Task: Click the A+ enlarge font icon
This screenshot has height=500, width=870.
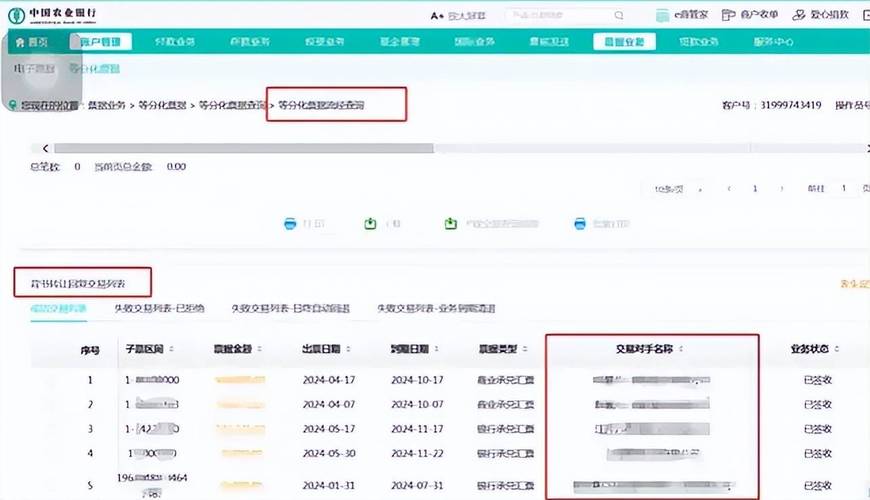Action: point(437,16)
